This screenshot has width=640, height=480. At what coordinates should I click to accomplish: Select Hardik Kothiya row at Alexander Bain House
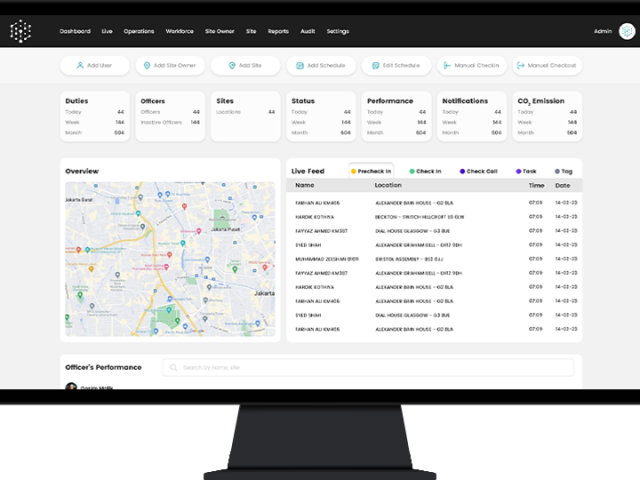point(434,287)
